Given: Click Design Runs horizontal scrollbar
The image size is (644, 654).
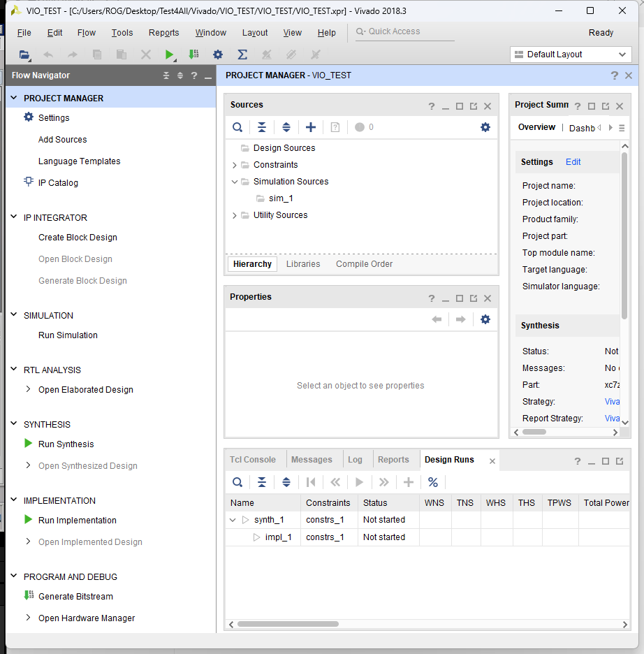Looking at the screenshot, I should (288, 624).
